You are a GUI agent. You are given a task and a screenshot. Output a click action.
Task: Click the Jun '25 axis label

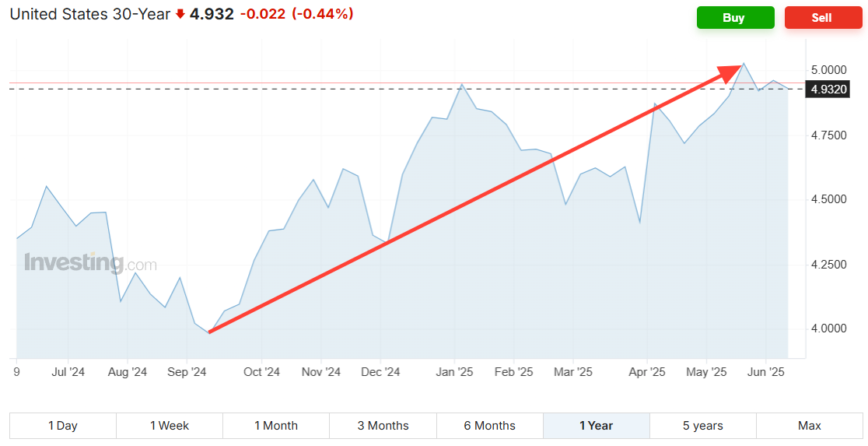(767, 372)
